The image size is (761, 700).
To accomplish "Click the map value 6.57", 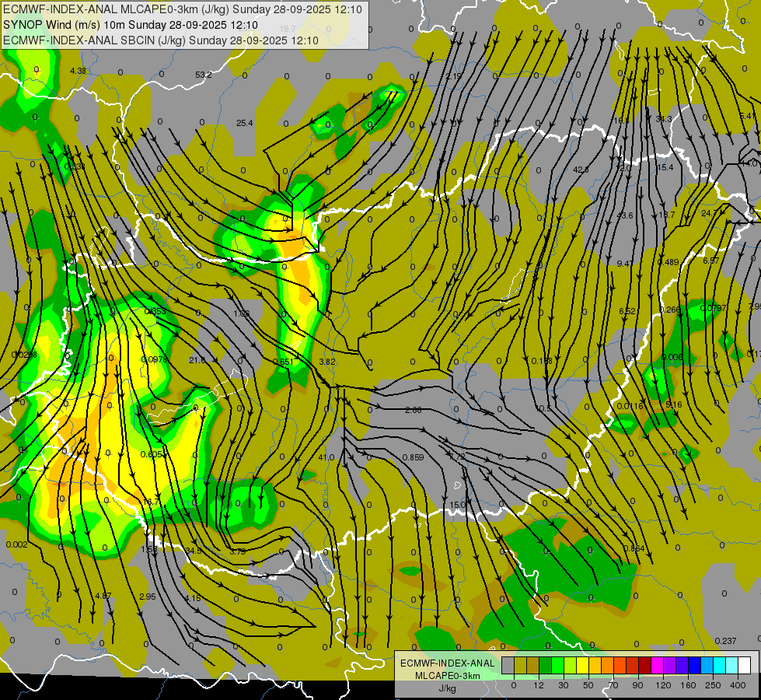I will tap(711, 261).
